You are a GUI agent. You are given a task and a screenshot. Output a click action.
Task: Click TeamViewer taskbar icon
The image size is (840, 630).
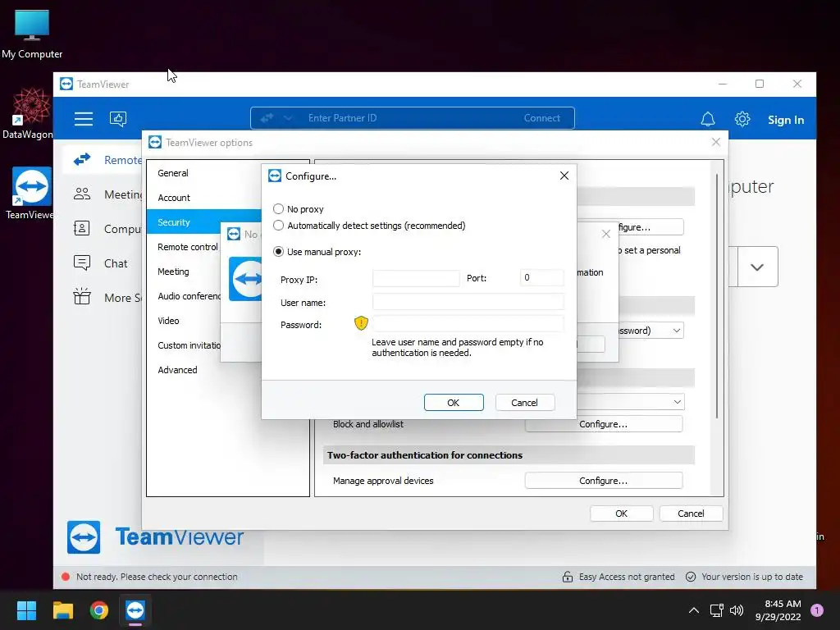coord(135,610)
